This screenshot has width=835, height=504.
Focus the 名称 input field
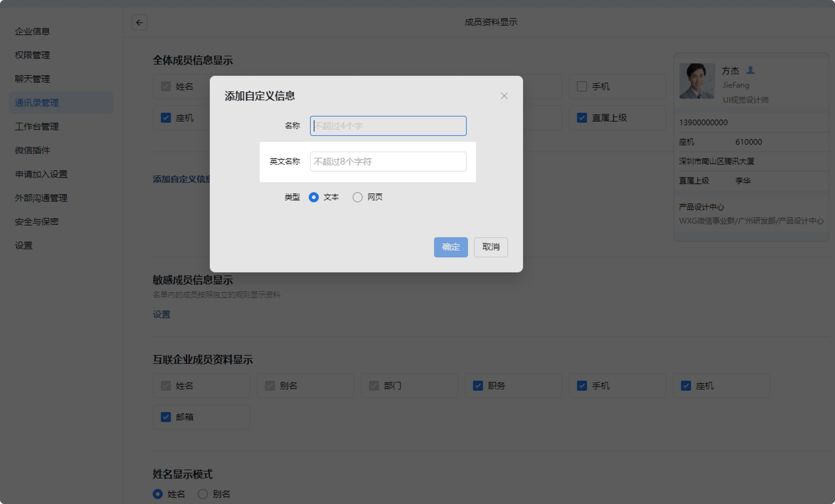point(388,126)
